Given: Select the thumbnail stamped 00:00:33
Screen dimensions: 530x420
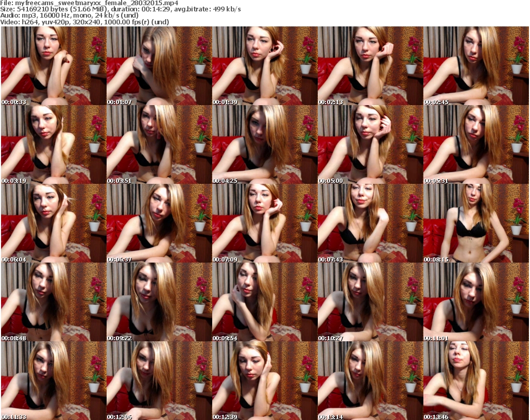Looking at the screenshot, I should click(x=54, y=66).
